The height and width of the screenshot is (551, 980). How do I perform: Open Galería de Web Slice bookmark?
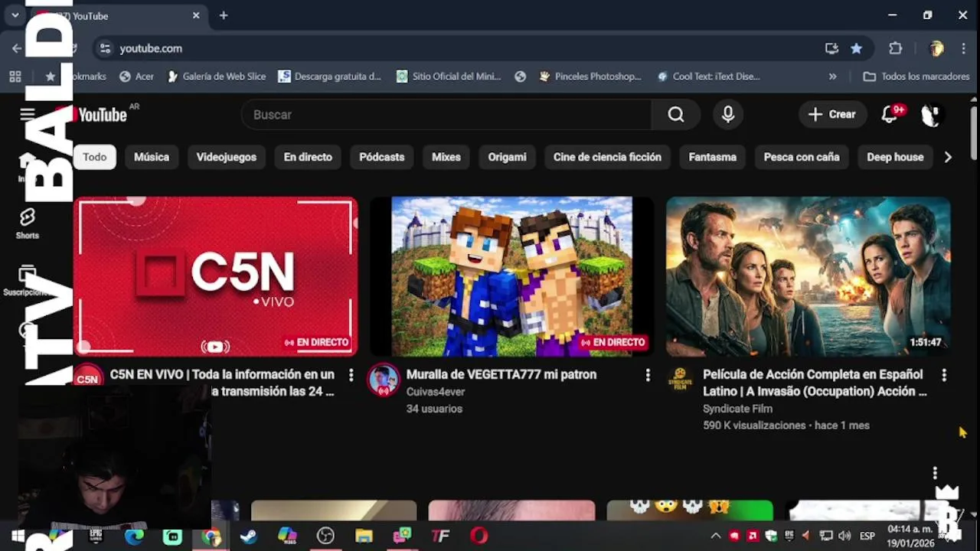click(x=216, y=77)
